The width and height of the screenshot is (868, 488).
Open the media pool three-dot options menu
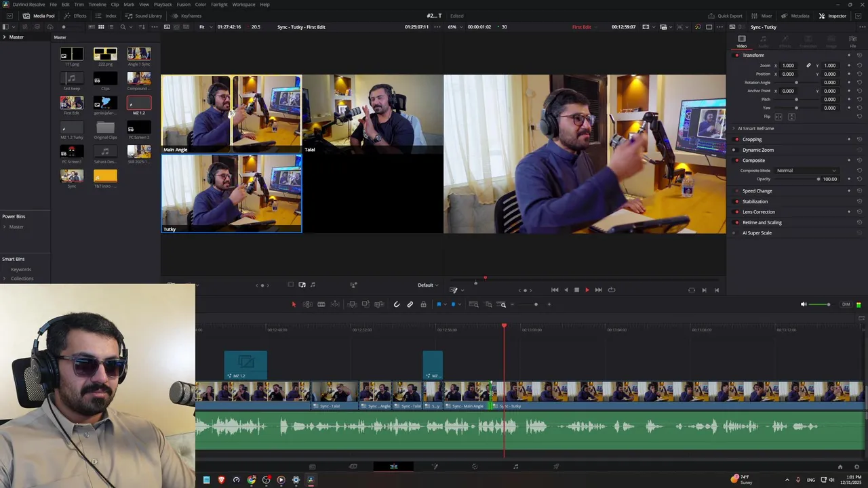(155, 27)
